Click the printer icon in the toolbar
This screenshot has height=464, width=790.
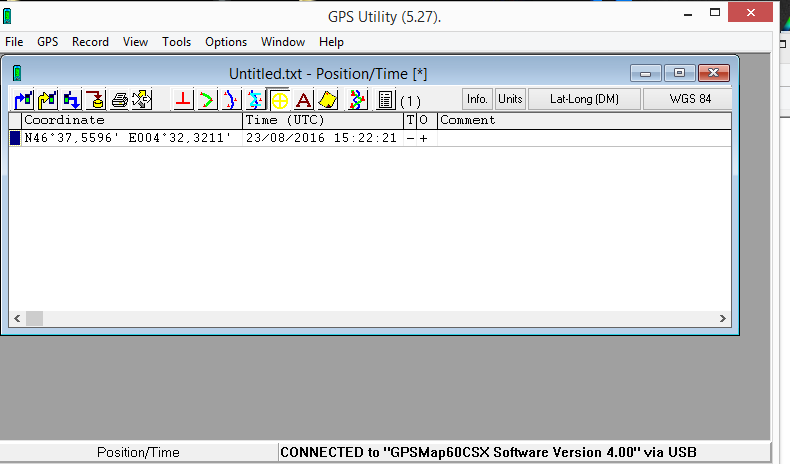(x=119, y=100)
